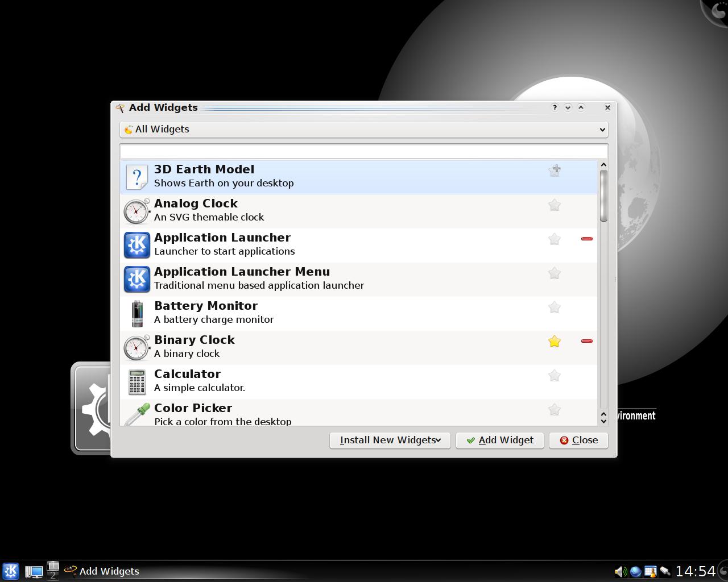Remove the Application Launcher widget via red minus
Viewport: 728px width, 582px height.
586,239
